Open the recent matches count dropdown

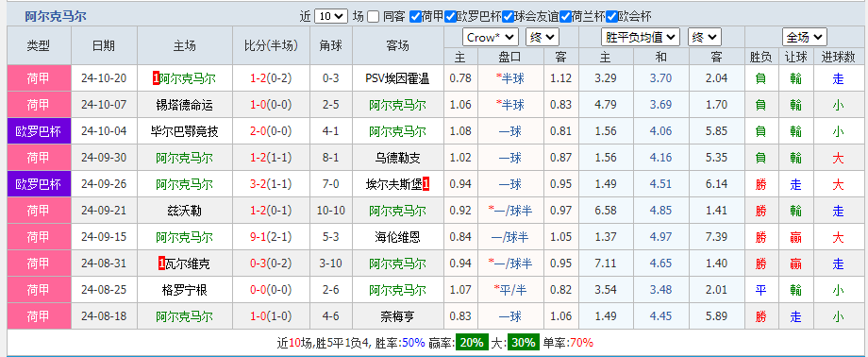(331, 17)
